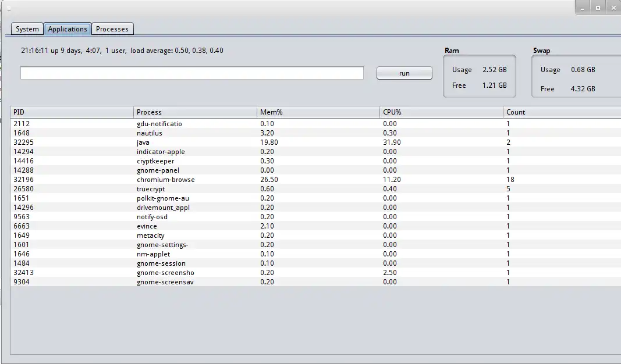Viewport: 621px width, 364px height.
Task: Select the chromium-browse process
Action: [166, 180]
